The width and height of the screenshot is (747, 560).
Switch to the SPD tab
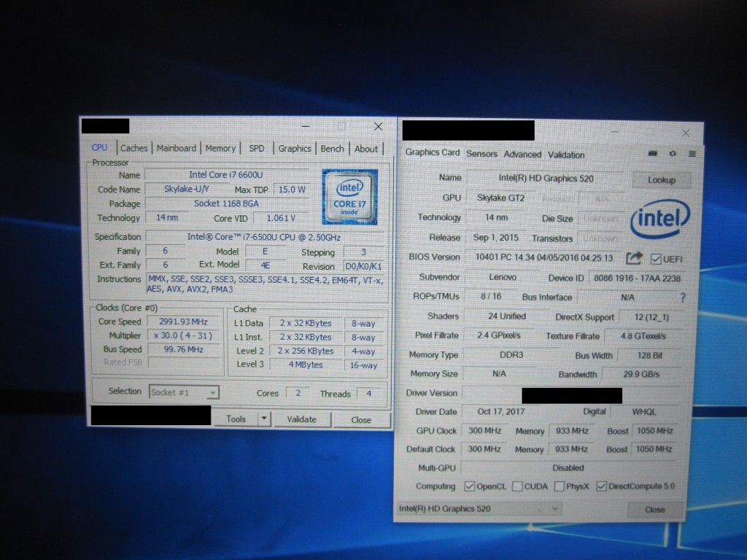coord(256,149)
